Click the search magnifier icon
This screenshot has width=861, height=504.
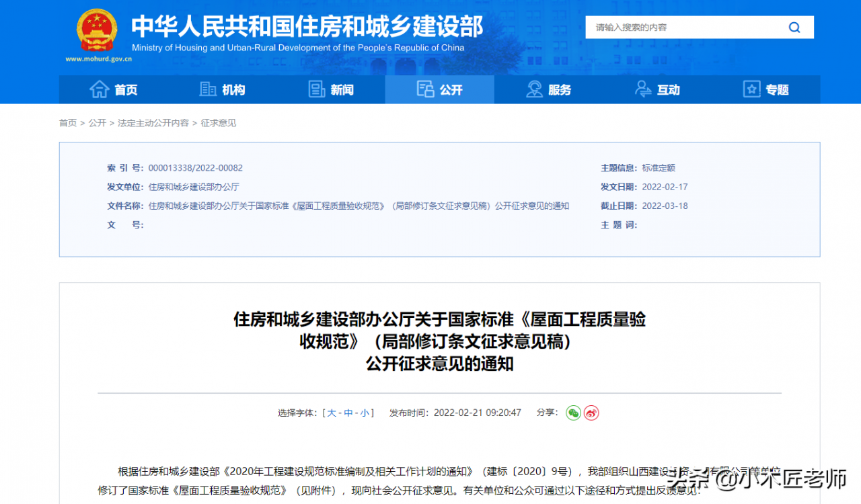[794, 28]
